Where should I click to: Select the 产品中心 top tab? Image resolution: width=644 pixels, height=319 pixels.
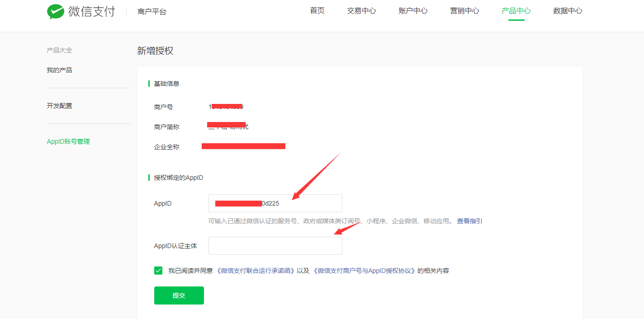pyautogui.click(x=516, y=11)
